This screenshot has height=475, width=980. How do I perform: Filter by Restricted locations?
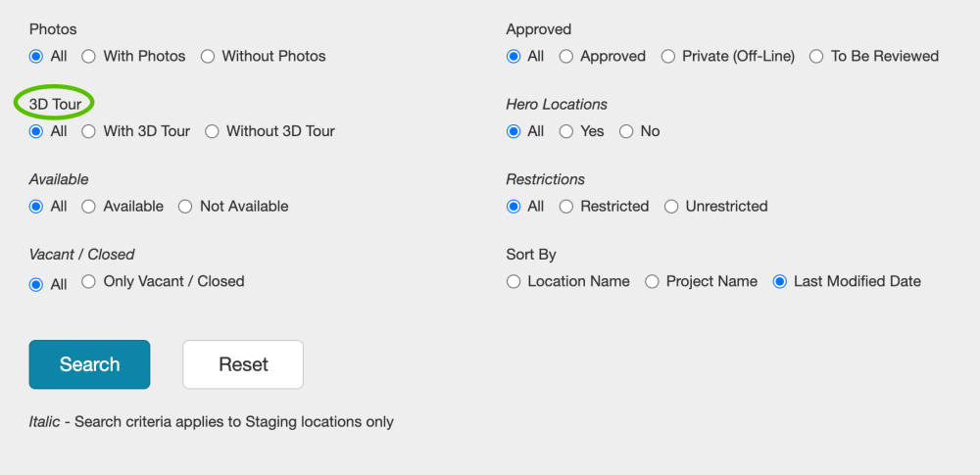[x=566, y=207]
